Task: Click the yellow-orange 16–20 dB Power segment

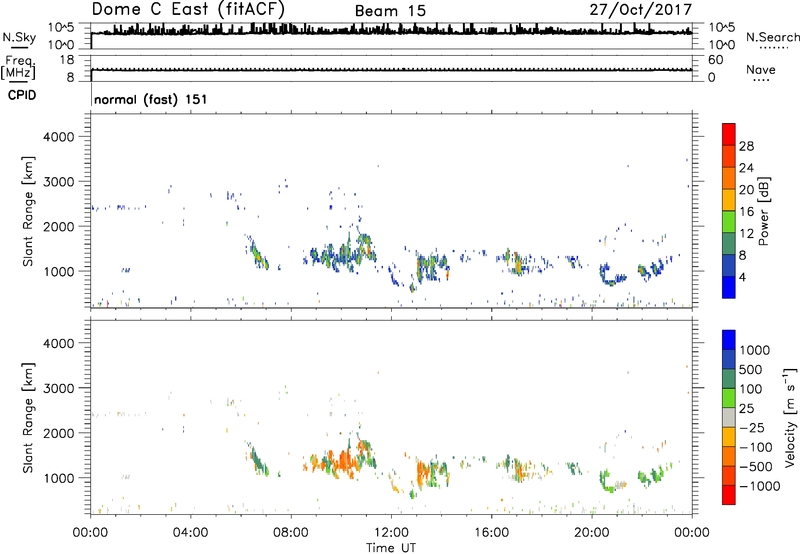Action: click(729, 199)
